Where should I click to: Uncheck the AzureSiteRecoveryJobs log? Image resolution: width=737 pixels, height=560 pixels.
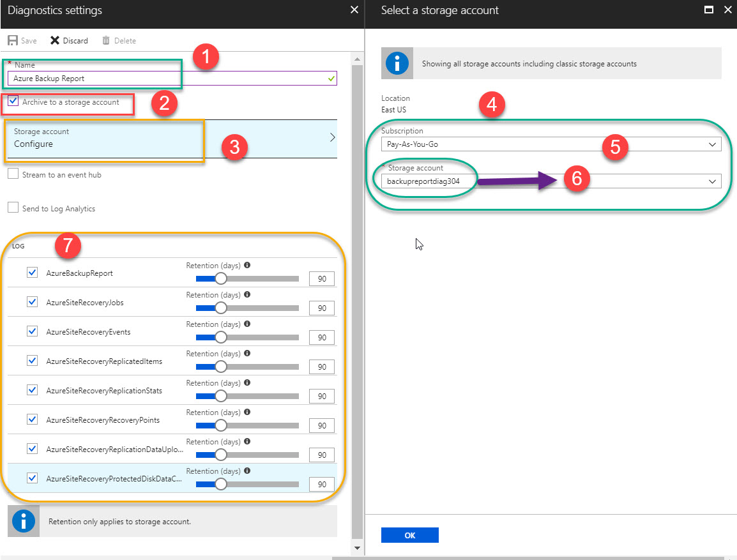[32, 301]
